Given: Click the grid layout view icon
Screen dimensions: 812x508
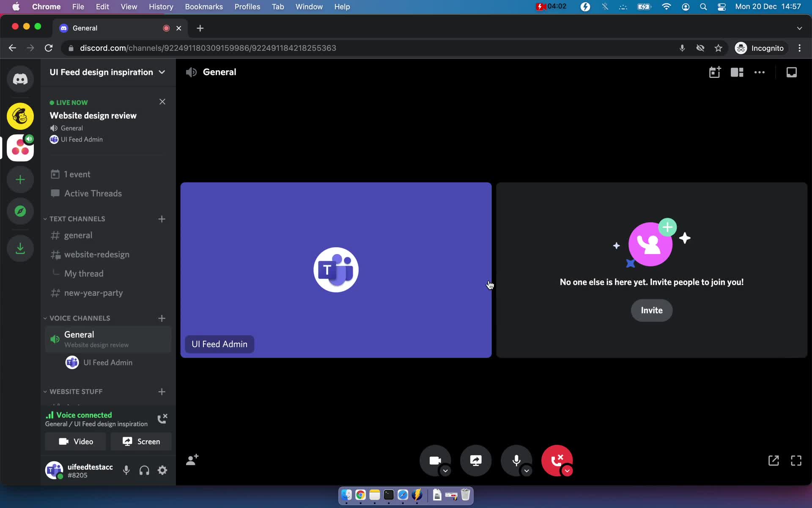Looking at the screenshot, I should tap(737, 72).
